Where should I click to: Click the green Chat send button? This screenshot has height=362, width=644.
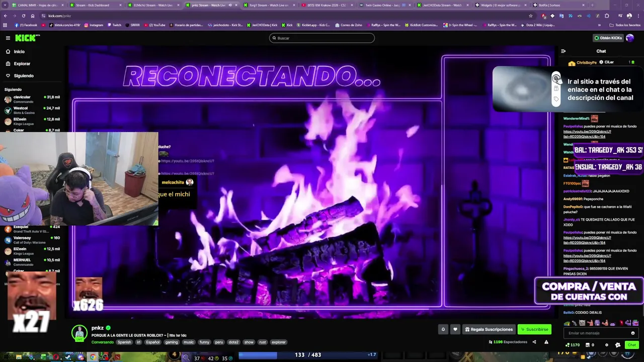[632, 345]
